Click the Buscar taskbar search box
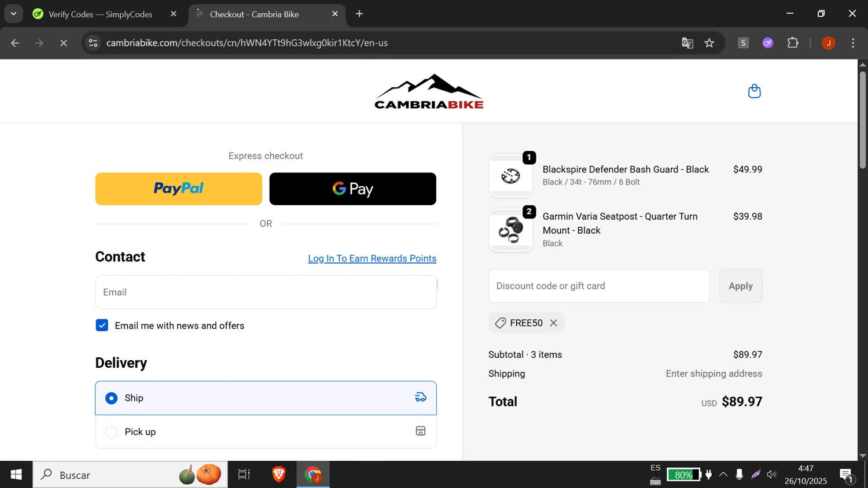The height and width of the screenshot is (488, 868). 130,475
